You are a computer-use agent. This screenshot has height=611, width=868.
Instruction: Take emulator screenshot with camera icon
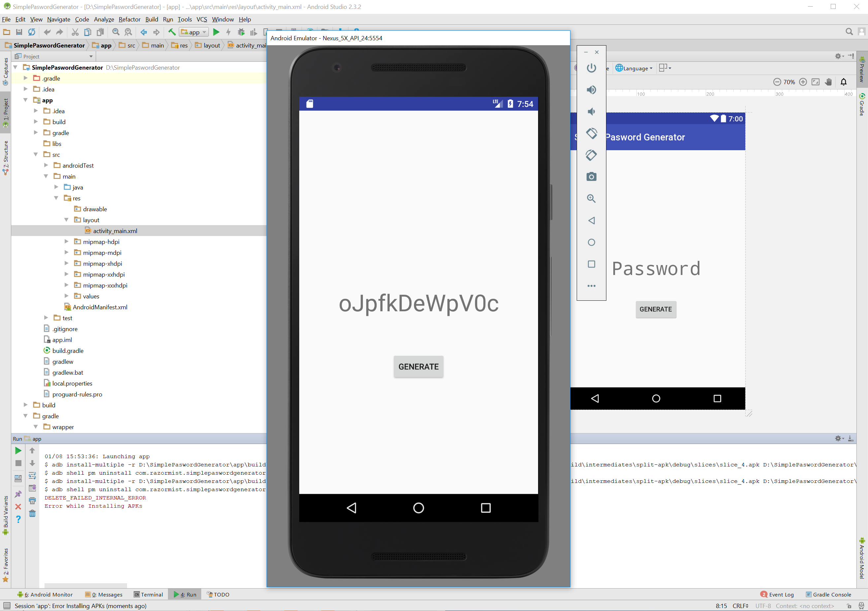pyautogui.click(x=591, y=177)
